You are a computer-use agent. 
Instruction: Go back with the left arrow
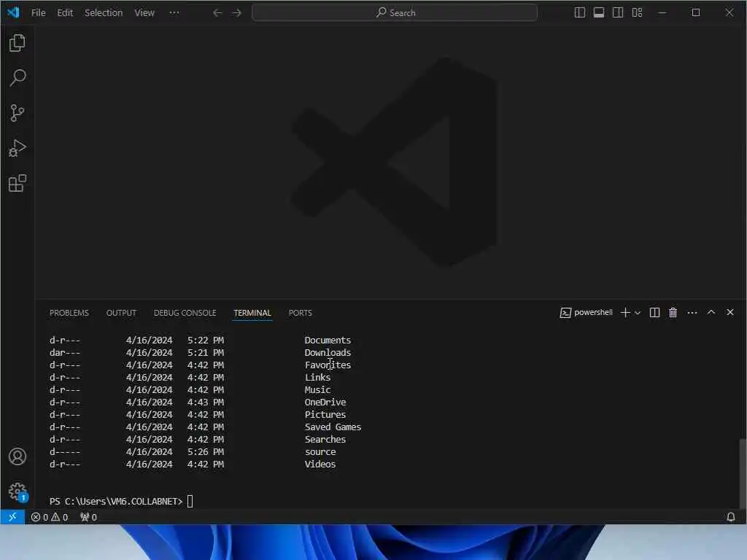point(217,13)
